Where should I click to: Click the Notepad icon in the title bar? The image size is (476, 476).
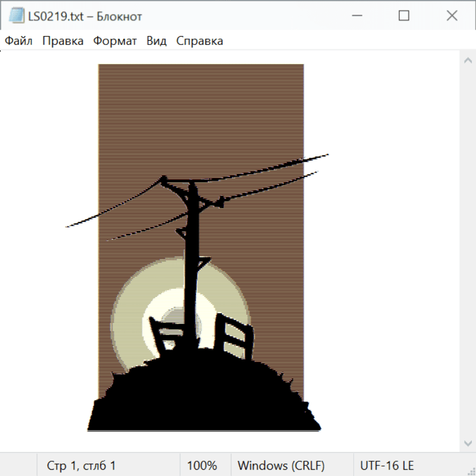[x=16, y=16]
